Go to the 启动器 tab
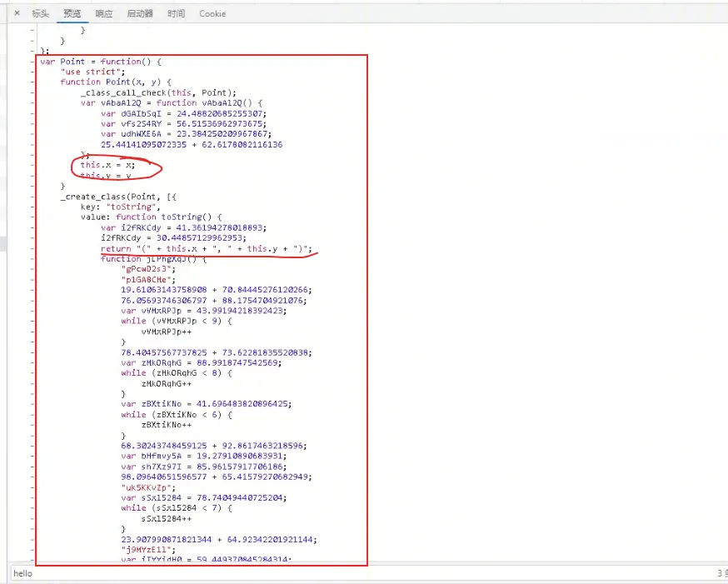The height and width of the screenshot is (584, 728). [x=140, y=14]
